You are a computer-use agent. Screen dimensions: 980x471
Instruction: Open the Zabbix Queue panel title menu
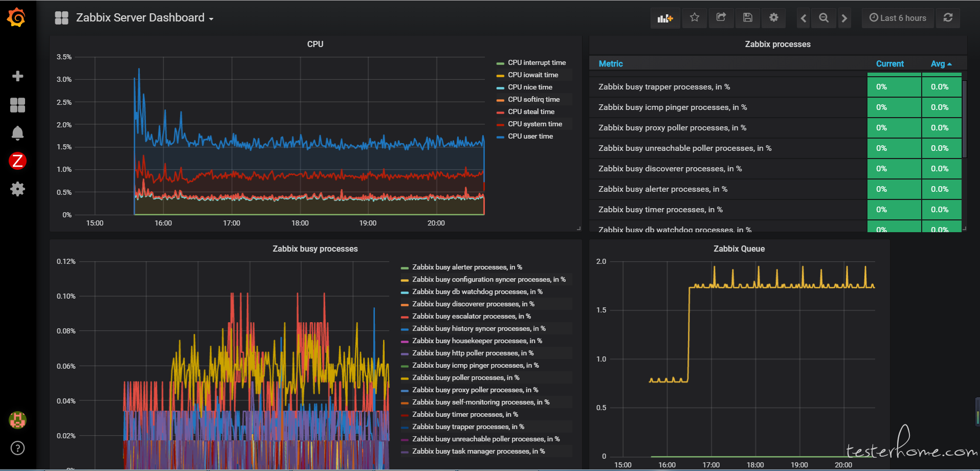pos(739,249)
